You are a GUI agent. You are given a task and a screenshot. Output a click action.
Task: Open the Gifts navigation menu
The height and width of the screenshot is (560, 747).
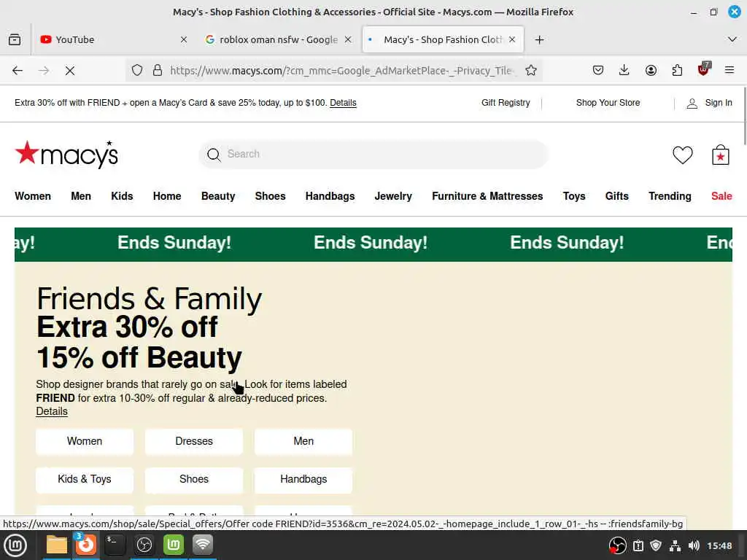point(617,196)
